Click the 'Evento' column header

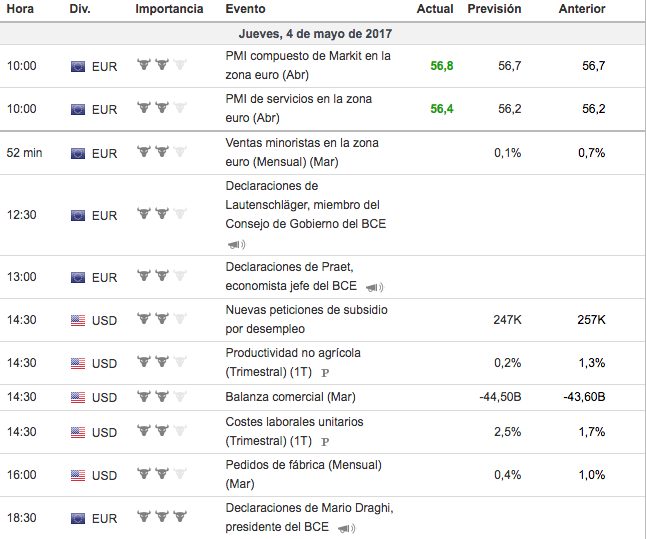pos(245,9)
